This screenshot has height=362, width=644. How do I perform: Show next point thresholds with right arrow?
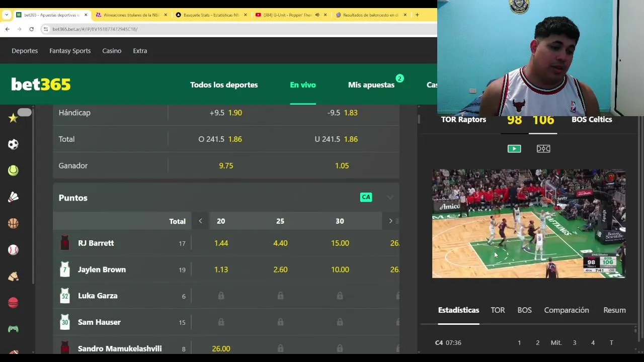pyautogui.click(x=390, y=221)
